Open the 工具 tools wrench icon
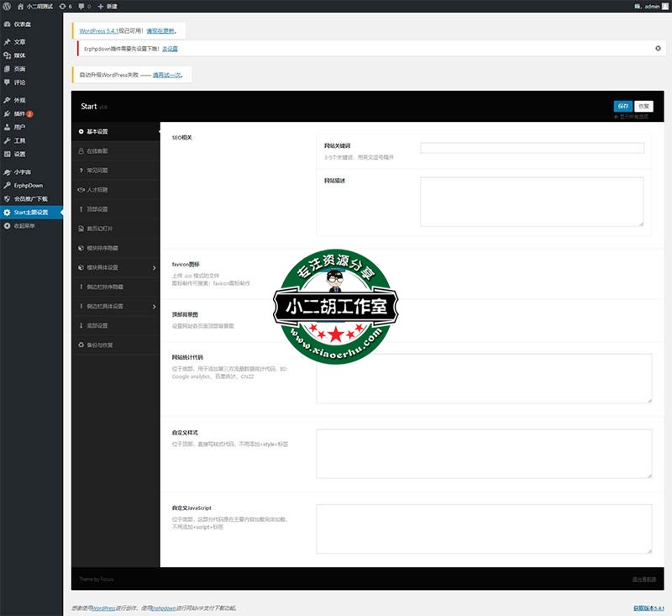The width and height of the screenshot is (672, 616). tap(8, 140)
